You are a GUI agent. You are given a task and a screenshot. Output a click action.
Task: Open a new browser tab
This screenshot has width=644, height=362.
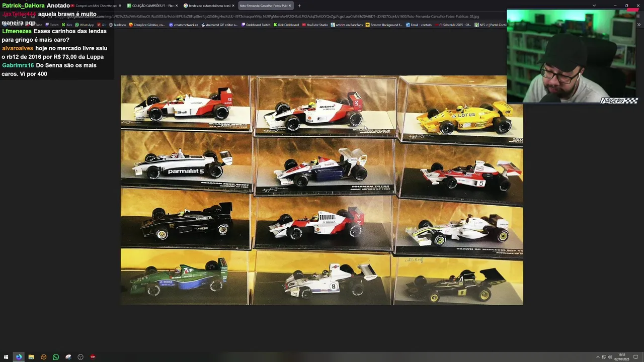(299, 6)
